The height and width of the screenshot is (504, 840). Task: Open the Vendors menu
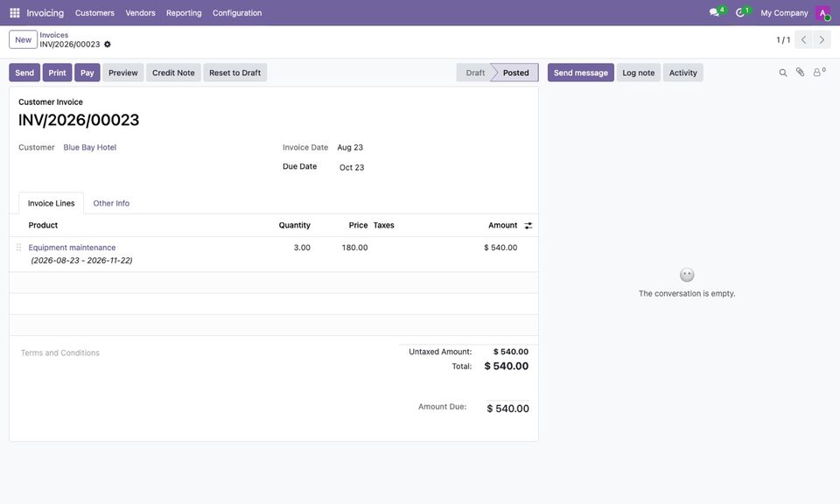tap(140, 13)
